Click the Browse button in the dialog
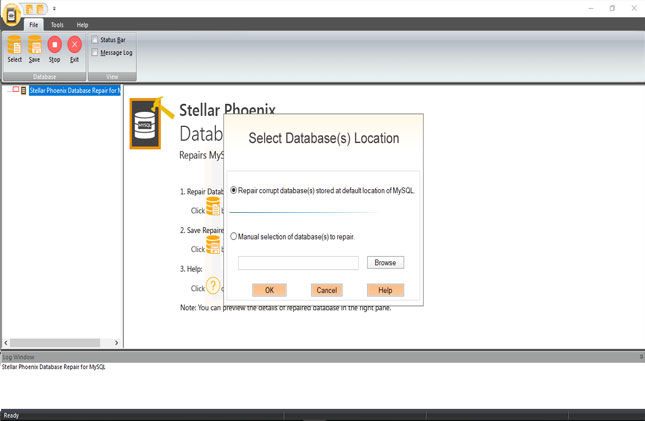Screen dimensions: 645x421 [385, 263]
